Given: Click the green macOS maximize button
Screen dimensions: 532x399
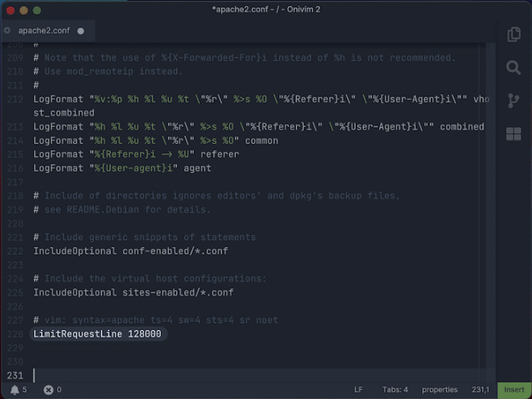Looking at the screenshot, I should (x=37, y=11).
